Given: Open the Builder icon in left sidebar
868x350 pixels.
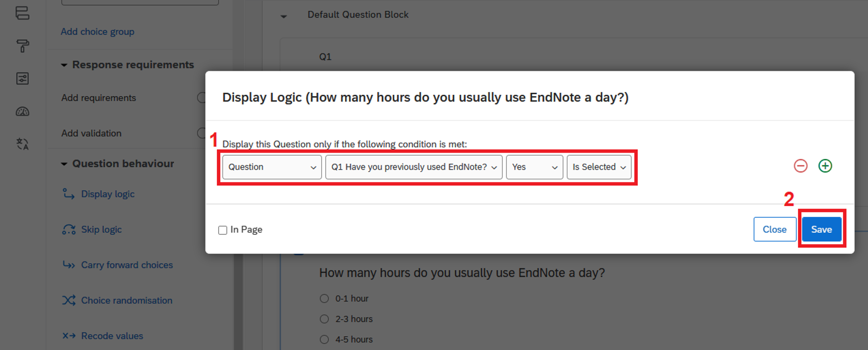Looking at the screenshot, I should [22, 13].
